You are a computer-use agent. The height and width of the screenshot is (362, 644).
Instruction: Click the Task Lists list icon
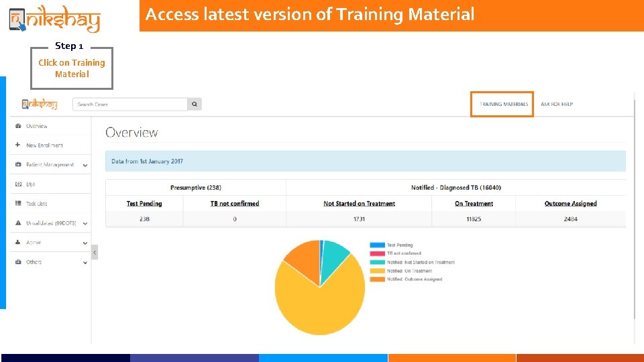point(18,203)
